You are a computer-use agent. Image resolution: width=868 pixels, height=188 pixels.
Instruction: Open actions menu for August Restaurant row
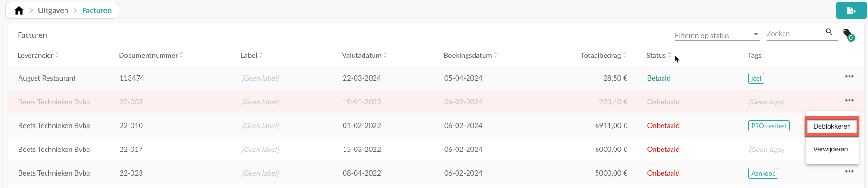849,76
